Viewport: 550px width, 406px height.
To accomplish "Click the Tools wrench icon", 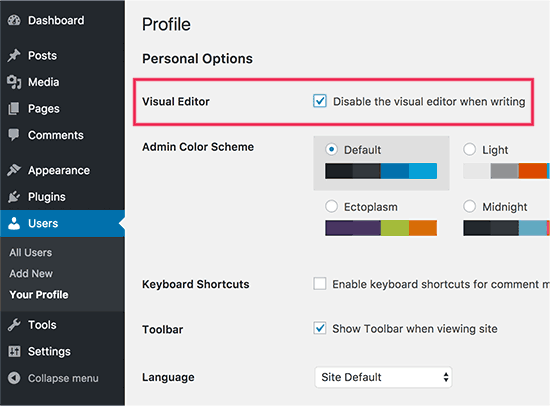I will click(14, 325).
